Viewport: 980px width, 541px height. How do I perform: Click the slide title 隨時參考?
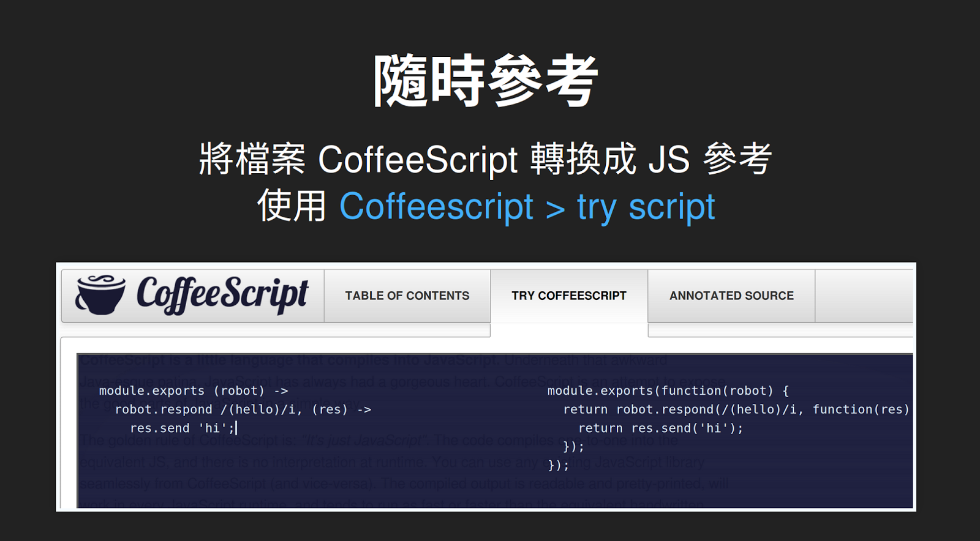pos(486,81)
